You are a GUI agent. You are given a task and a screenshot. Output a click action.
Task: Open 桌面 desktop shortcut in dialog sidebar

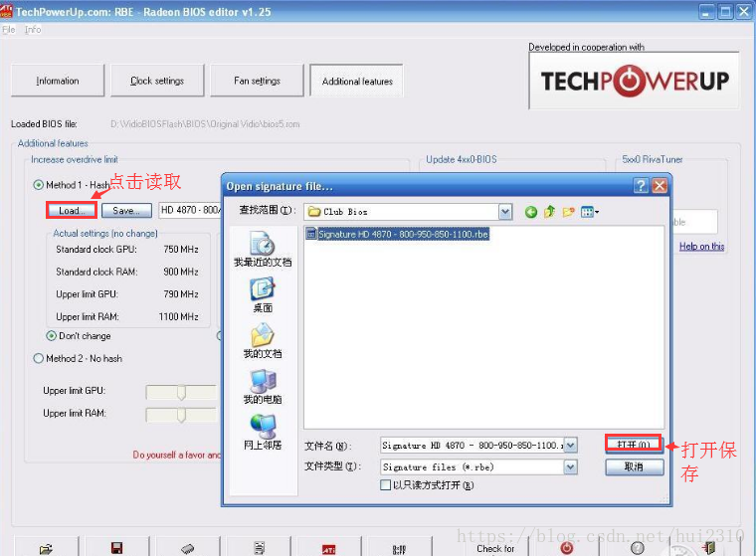click(263, 294)
